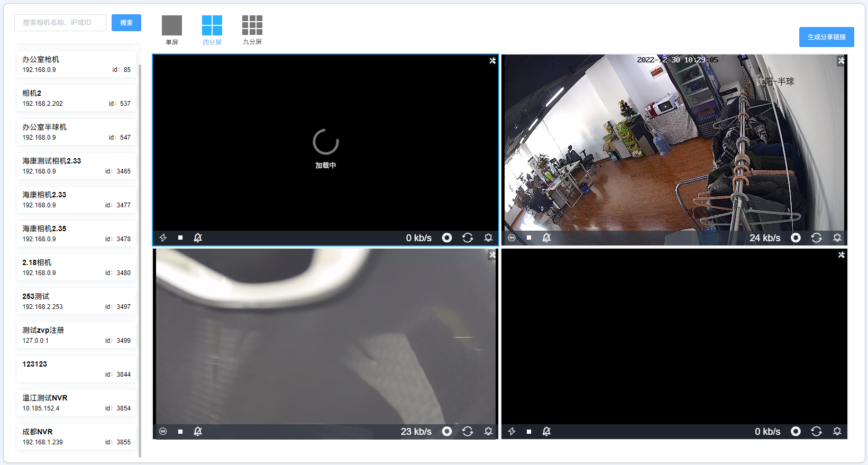Switch to 九分屏 nine-screen layout
868x465 pixels.
[x=252, y=30]
